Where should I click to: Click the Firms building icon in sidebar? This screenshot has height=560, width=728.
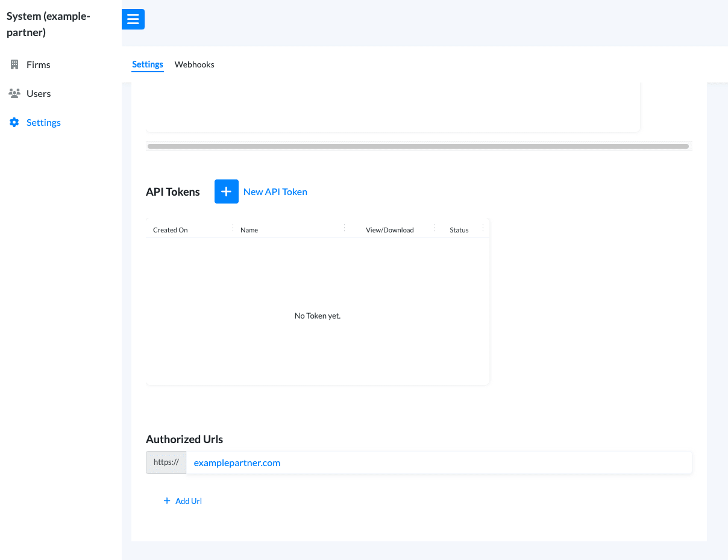coord(14,64)
